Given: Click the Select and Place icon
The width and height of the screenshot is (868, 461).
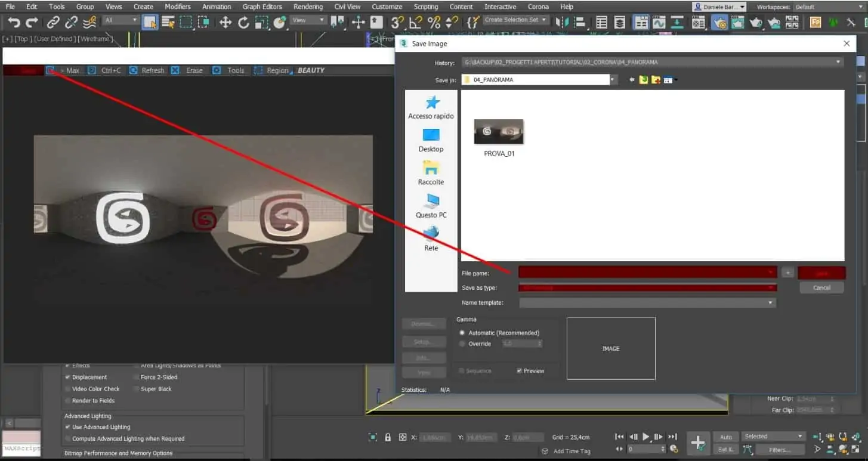Looking at the screenshot, I should pyautogui.click(x=279, y=23).
